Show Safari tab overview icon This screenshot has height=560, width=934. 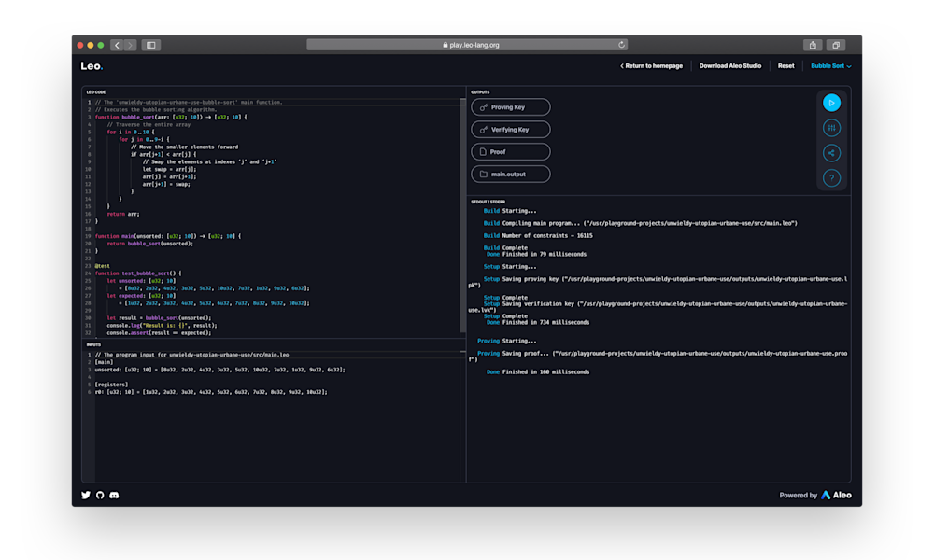[x=836, y=45]
